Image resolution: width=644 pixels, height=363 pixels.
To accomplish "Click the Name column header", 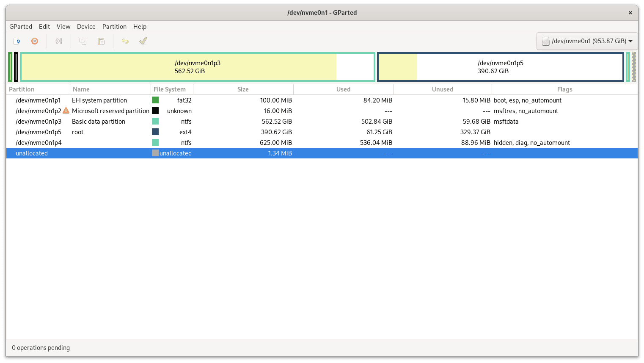I will click(x=110, y=89).
